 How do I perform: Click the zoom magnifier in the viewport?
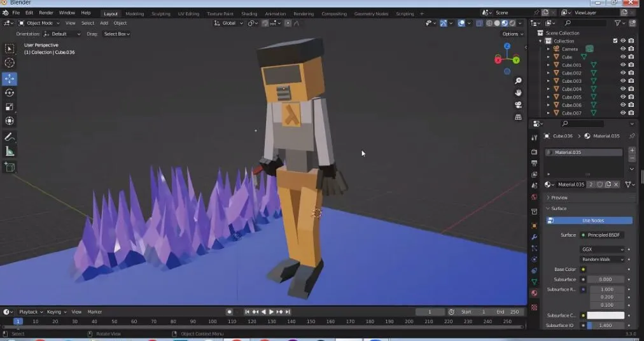pyautogui.click(x=519, y=81)
